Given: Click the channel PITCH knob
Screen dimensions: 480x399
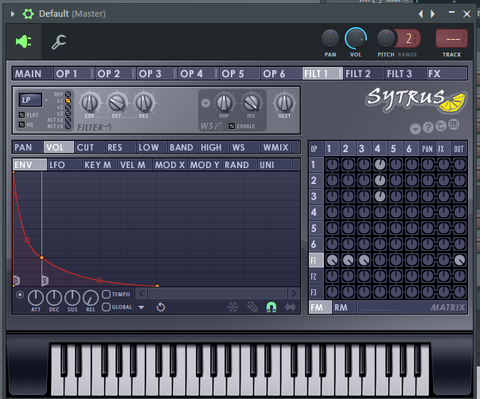Looking at the screenshot, I should (386, 38).
